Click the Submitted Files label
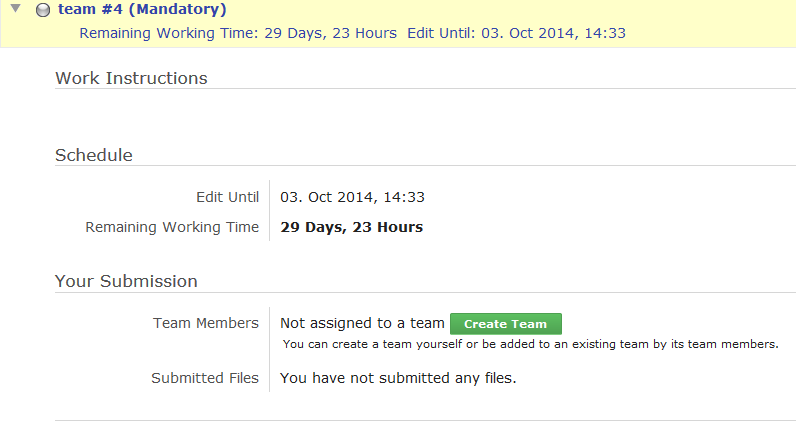 [x=205, y=378]
